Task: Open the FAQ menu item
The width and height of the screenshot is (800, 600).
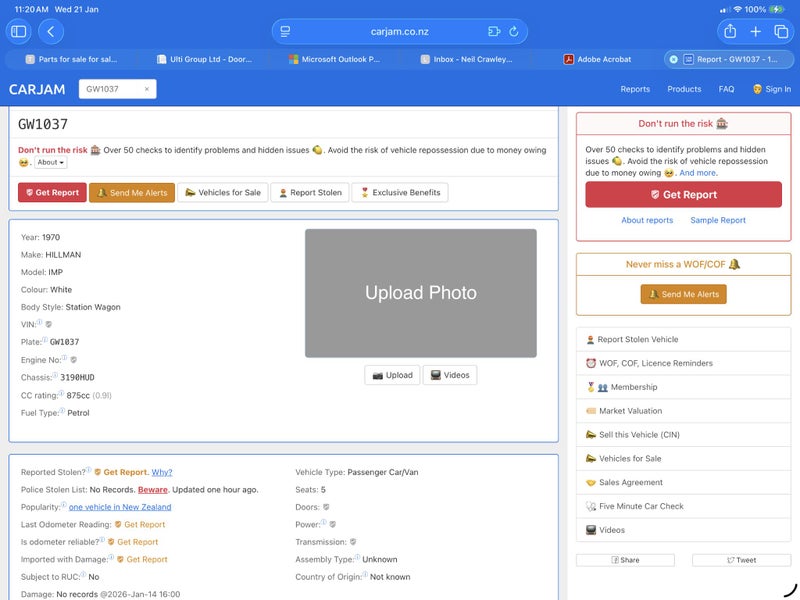Action: [726, 89]
